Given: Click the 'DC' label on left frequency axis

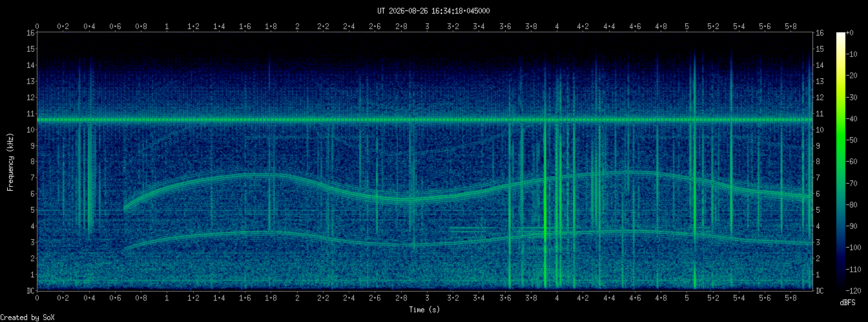Looking at the screenshot, I should click(30, 291).
